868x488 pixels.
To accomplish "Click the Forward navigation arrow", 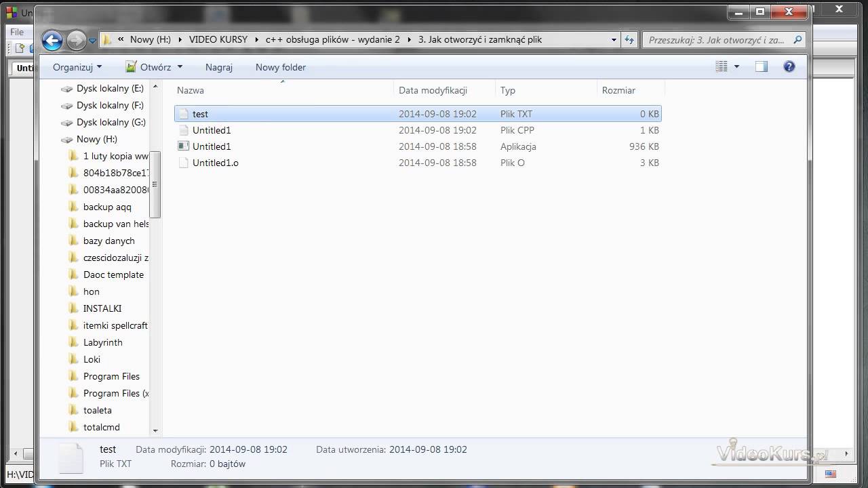I will coord(77,40).
